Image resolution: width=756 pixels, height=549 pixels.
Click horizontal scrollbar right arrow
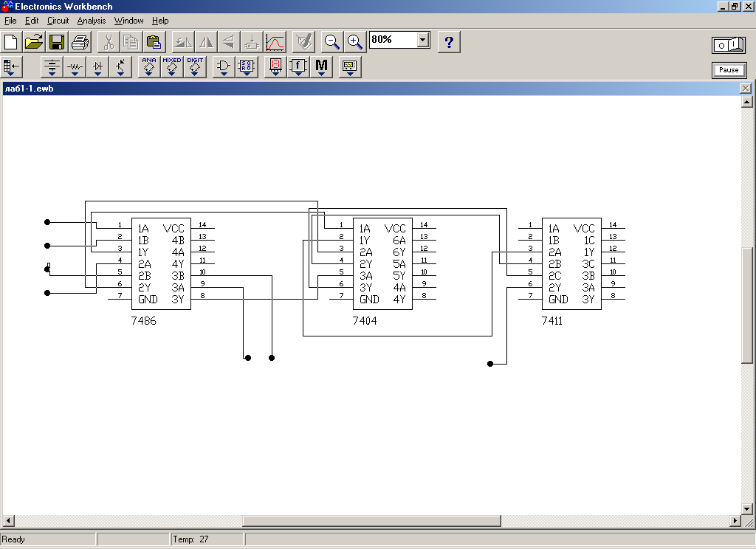(x=735, y=520)
